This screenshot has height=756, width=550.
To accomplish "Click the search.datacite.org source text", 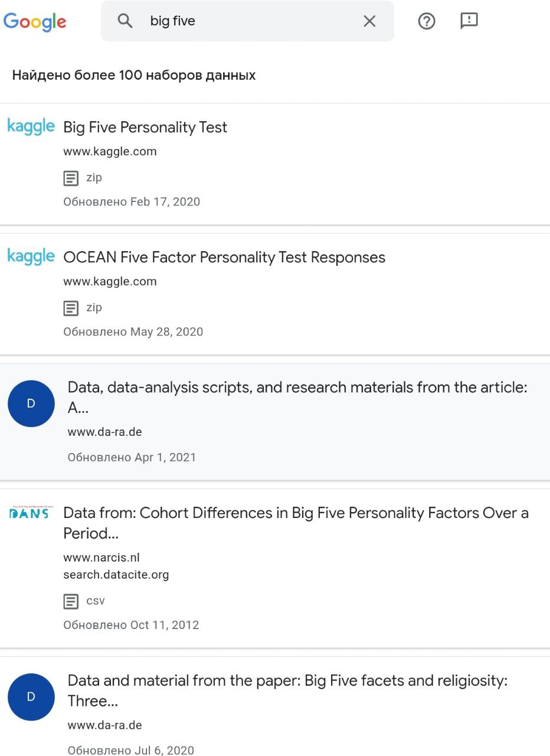I will pyautogui.click(x=116, y=575).
